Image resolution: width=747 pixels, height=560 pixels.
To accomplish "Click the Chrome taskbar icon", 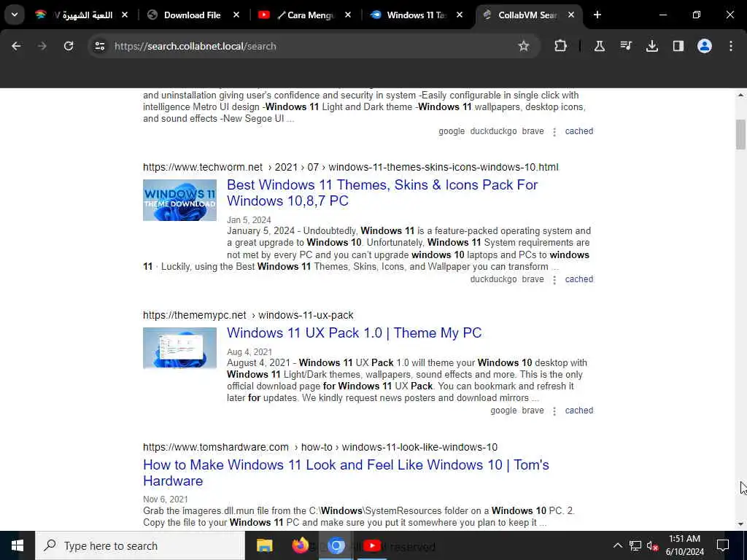I will (336, 545).
